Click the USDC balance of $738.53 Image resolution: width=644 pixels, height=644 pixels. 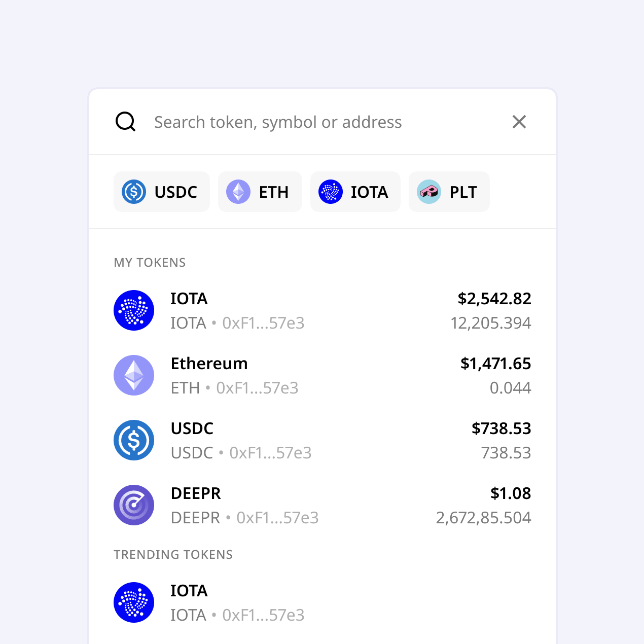point(501,428)
